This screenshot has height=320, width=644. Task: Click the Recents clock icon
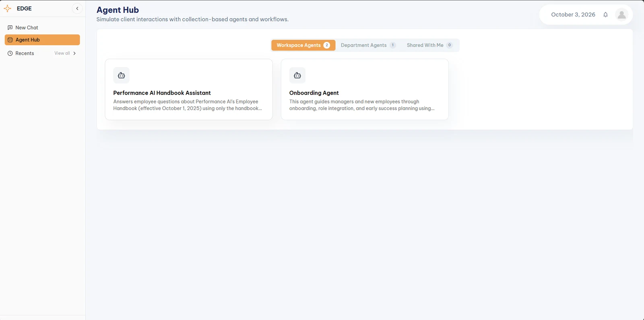point(10,53)
